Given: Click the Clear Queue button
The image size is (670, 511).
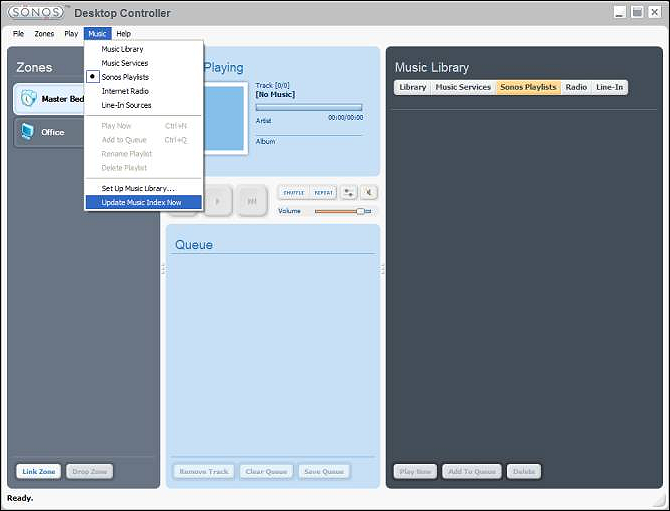Looking at the screenshot, I should 266,472.
